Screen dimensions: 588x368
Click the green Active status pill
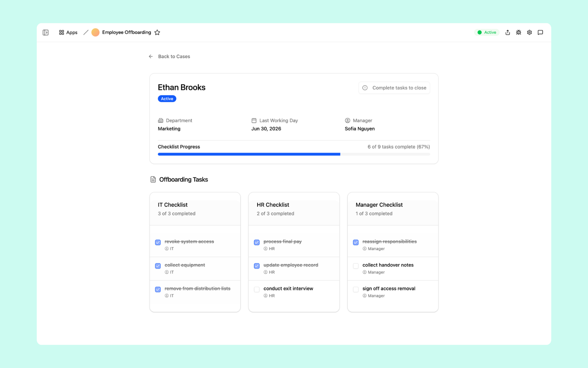pos(487,32)
